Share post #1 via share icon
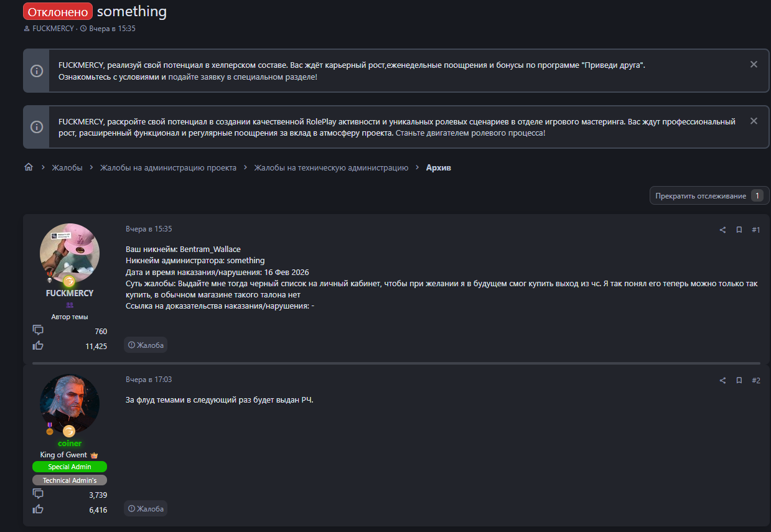Image resolution: width=771 pixels, height=532 pixels. tap(722, 230)
